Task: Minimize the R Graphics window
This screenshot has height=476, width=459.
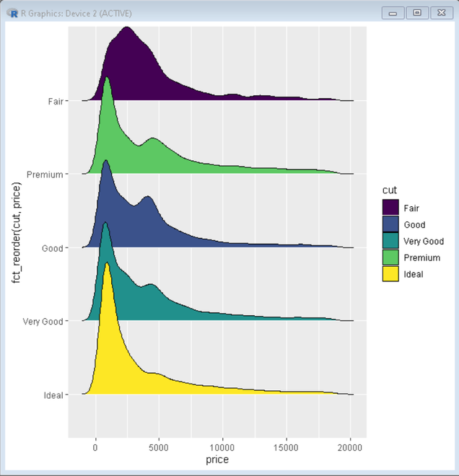Action: pos(393,13)
